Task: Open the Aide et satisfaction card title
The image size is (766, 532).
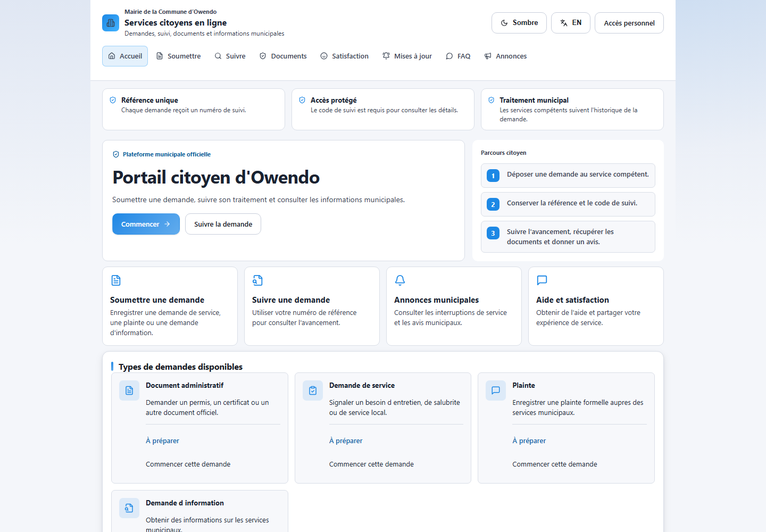Action: pyautogui.click(x=572, y=300)
